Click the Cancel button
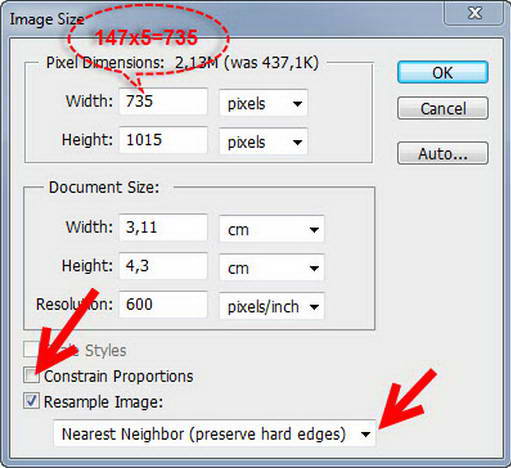 click(x=443, y=108)
